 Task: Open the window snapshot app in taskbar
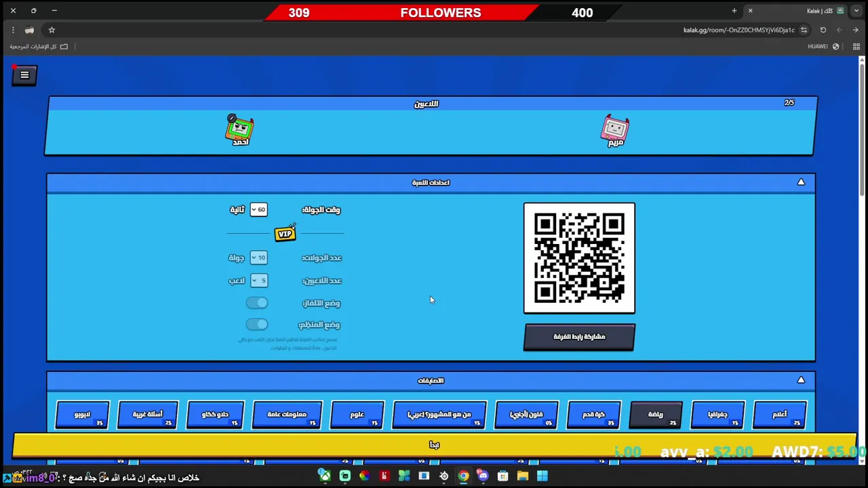click(x=424, y=476)
